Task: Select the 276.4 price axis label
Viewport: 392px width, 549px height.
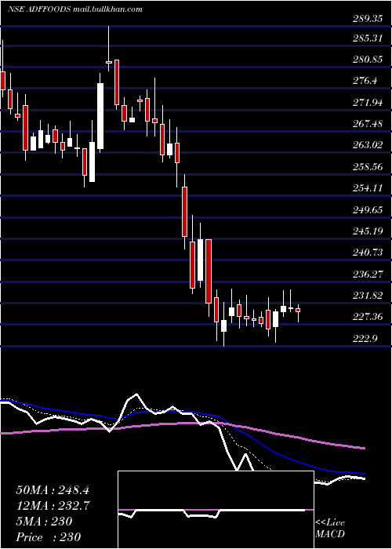Action: pos(365,81)
